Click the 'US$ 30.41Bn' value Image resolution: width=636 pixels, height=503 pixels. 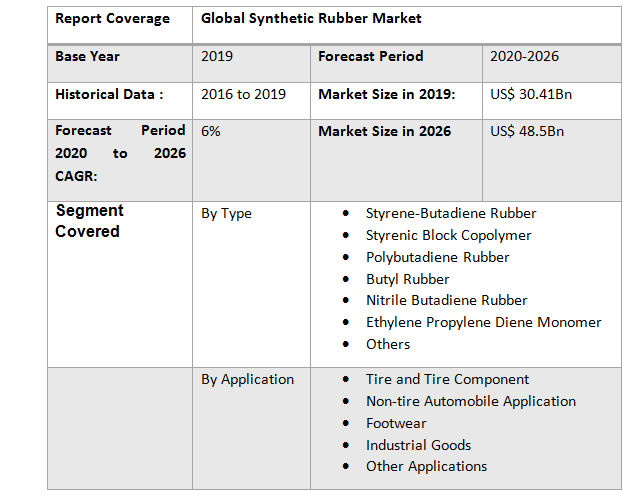point(531,94)
